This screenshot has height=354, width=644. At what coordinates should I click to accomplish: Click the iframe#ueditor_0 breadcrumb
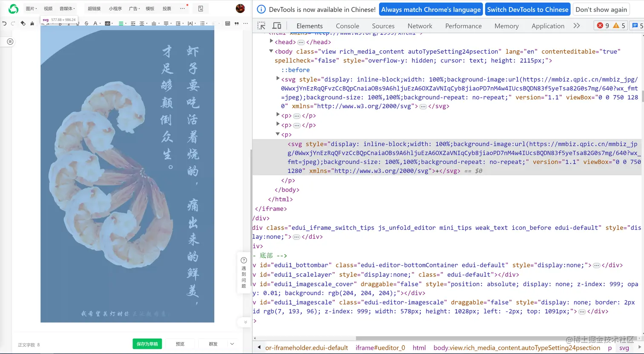380,348
